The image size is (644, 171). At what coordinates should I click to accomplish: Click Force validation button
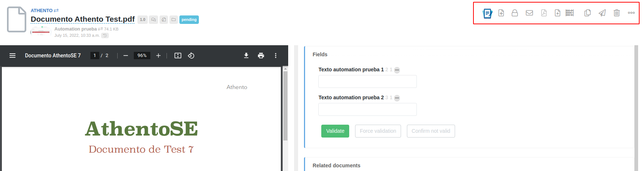pos(378,131)
